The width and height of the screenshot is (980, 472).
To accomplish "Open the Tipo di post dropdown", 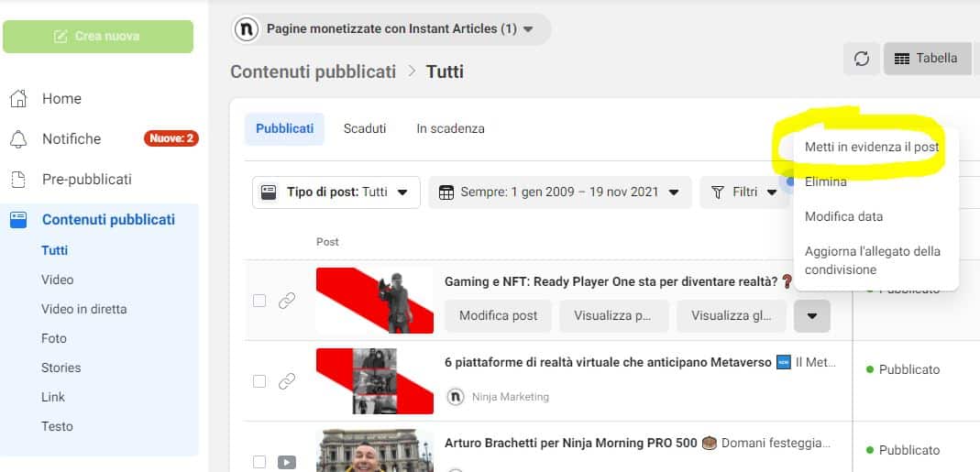I will click(336, 192).
